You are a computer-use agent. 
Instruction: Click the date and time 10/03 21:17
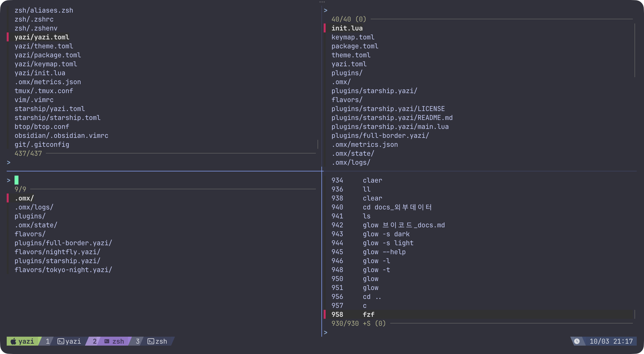(611, 341)
